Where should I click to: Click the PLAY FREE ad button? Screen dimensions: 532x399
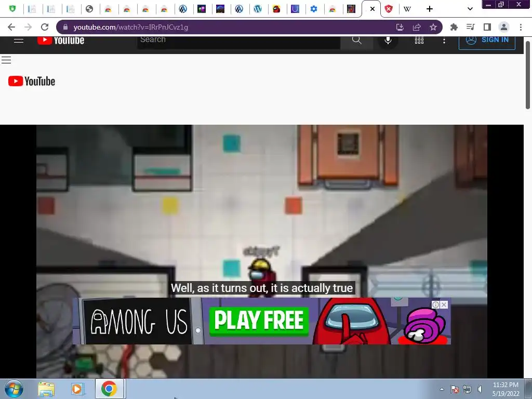pyautogui.click(x=259, y=321)
